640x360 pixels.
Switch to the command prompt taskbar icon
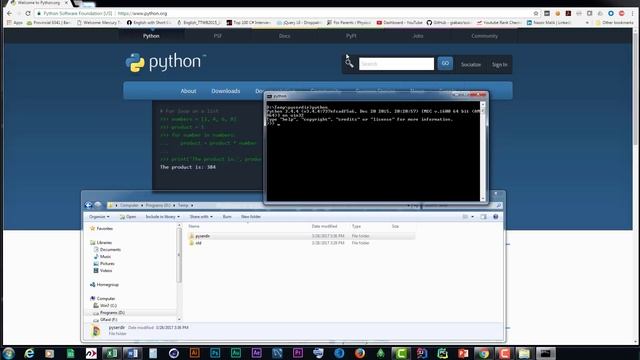click(x=545, y=353)
